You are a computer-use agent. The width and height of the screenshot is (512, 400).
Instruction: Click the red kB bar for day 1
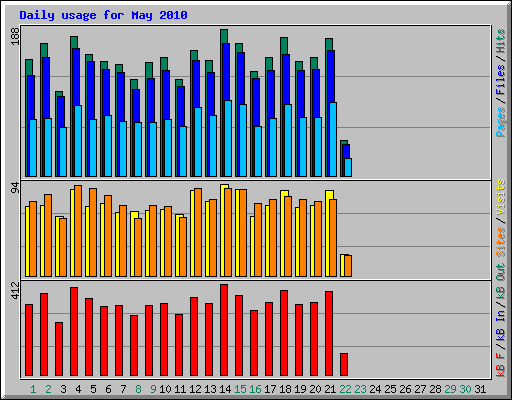[x=29, y=340]
